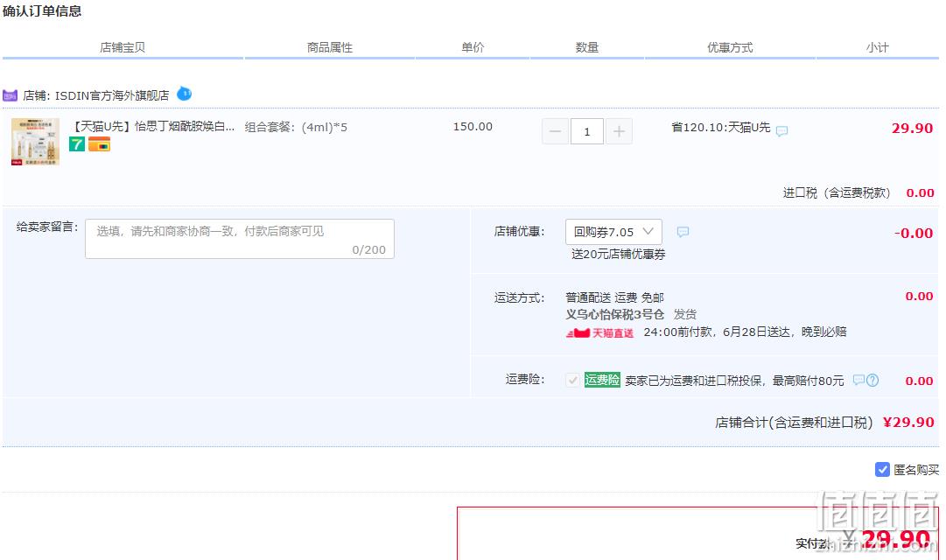Click the comment icon beside store coupon dropdown
946x560 pixels.
(x=683, y=232)
